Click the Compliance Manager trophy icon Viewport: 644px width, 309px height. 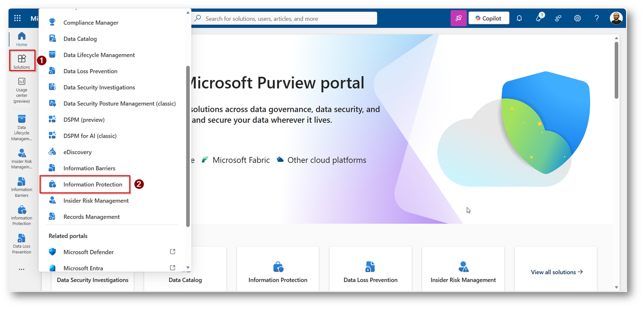click(53, 22)
